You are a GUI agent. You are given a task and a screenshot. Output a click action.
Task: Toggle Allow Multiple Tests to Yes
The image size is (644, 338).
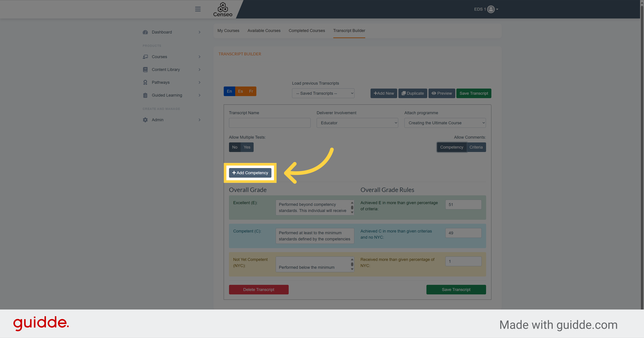click(x=247, y=147)
